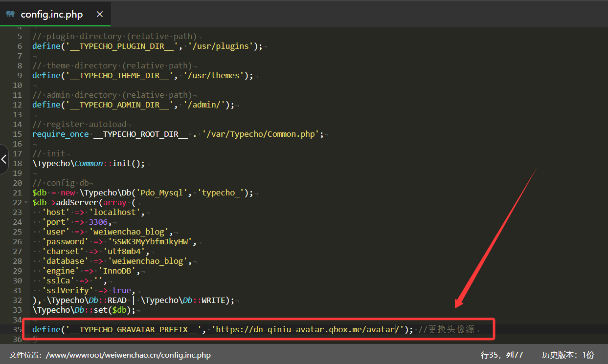
Task: Click the port number 3306
Action: [98, 222]
